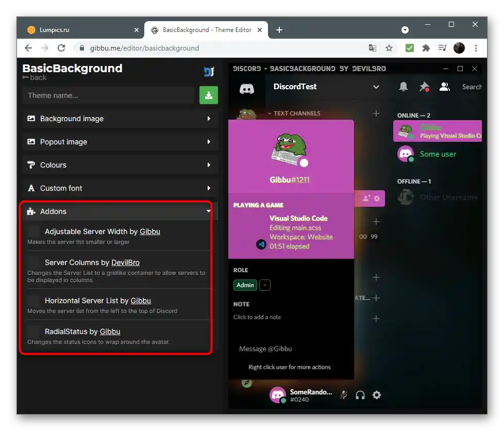Click the Some user avatar in member list

point(406,154)
